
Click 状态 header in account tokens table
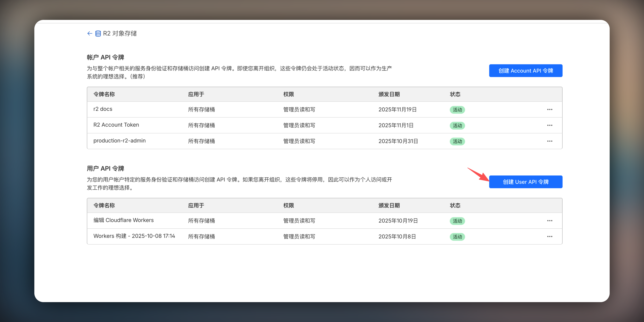point(455,94)
